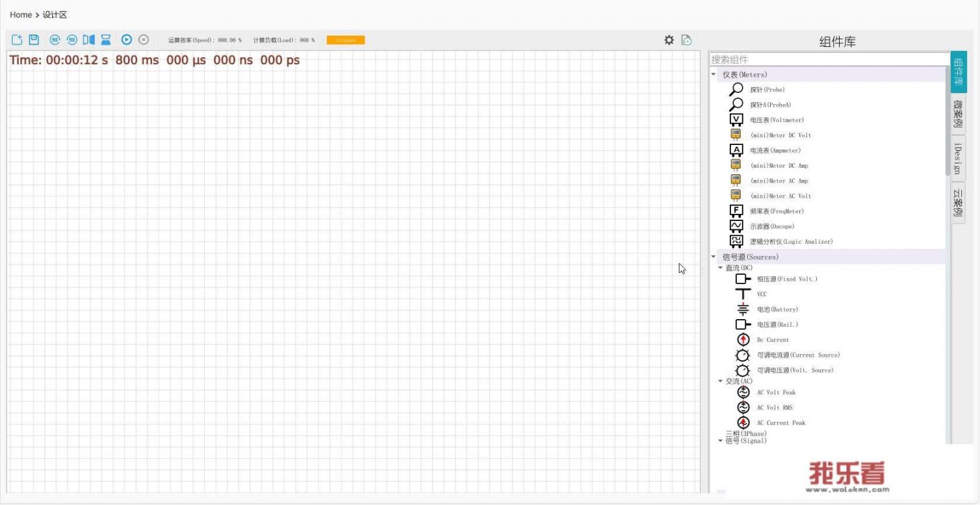Click the component library vertical scrollbar
This screenshot has width=980, height=505.
pyautogui.click(x=948, y=122)
